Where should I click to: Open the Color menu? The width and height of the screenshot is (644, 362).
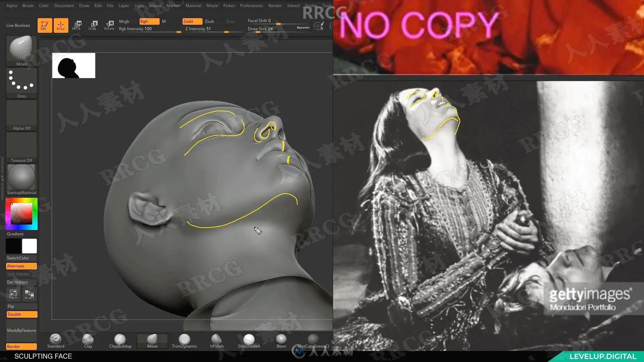coord(44,6)
